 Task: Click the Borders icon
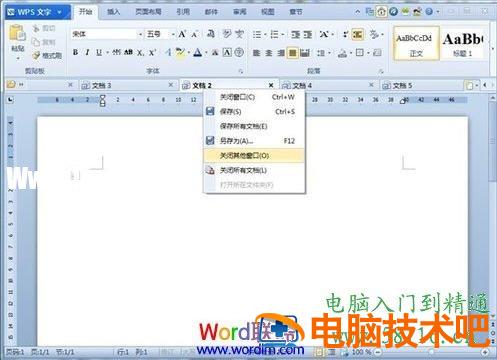click(x=359, y=53)
